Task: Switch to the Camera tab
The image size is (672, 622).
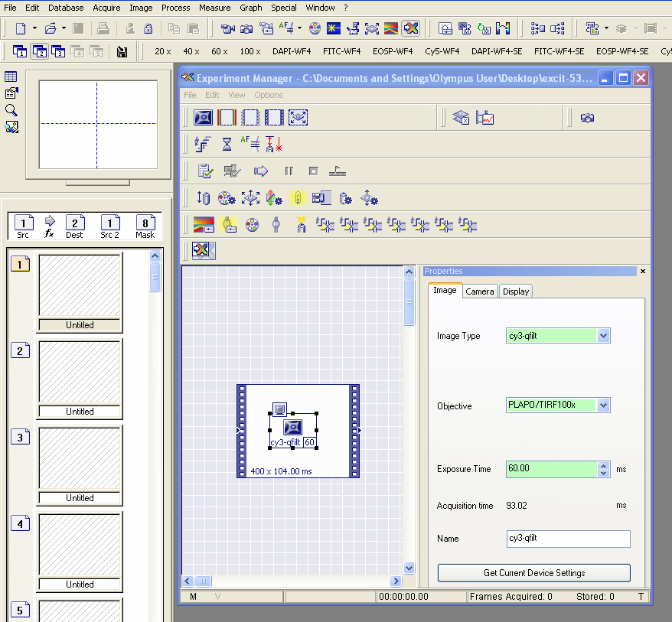Action: pos(480,291)
